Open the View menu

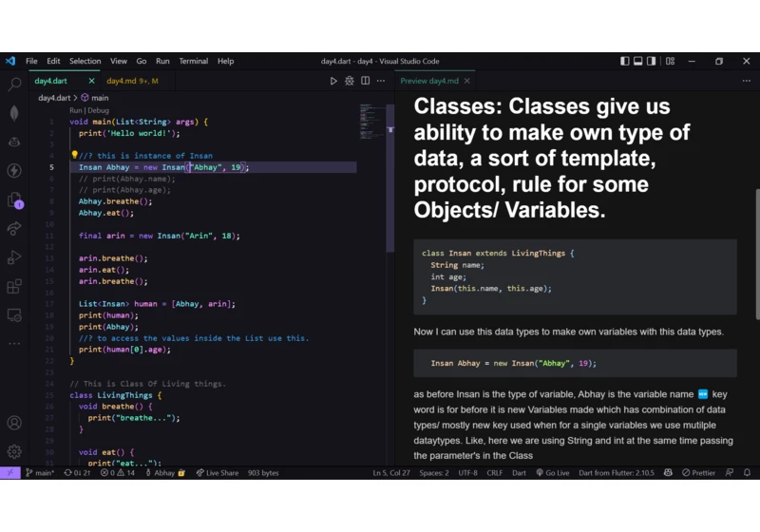[118, 61]
